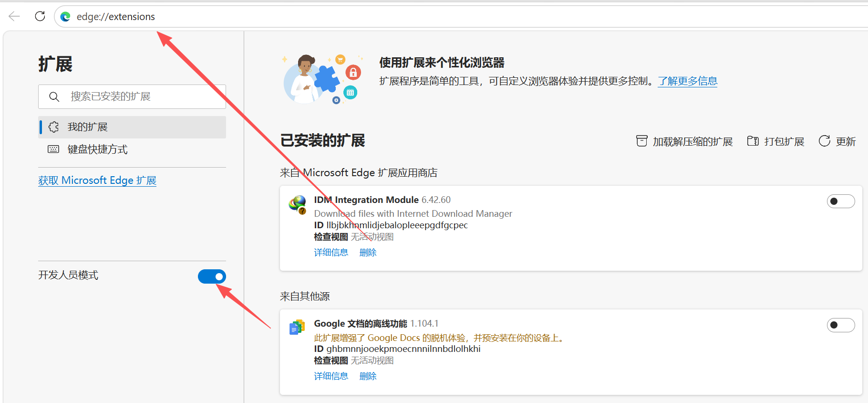Screen dimensions: 868x403
Task: Open 详细信息 for IDM Integration Module
Action: click(x=331, y=253)
